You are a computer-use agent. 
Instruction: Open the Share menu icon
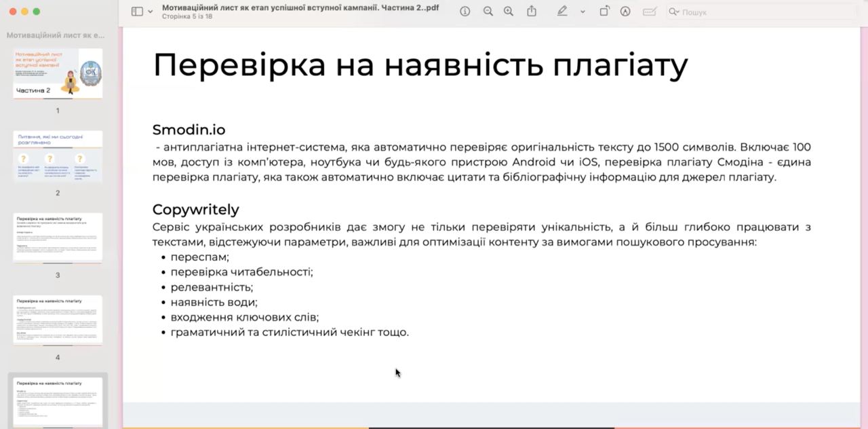(x=532, y=12)
